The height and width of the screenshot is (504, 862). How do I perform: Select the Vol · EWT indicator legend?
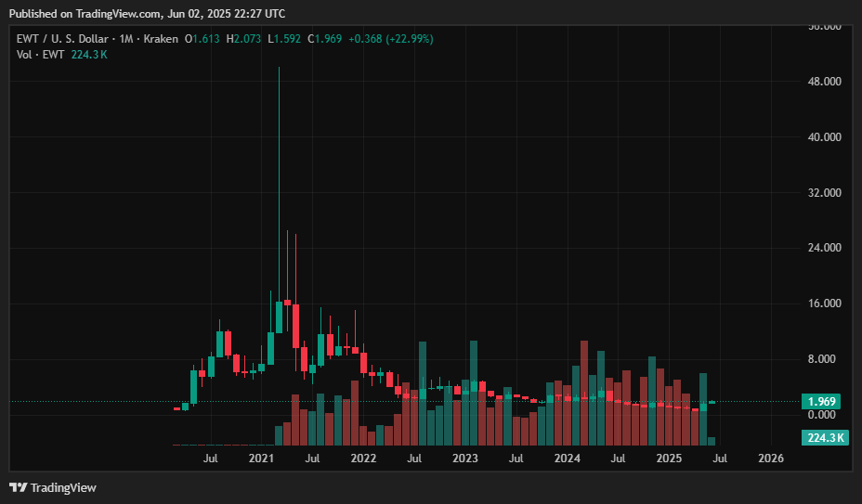click(41, 55)
